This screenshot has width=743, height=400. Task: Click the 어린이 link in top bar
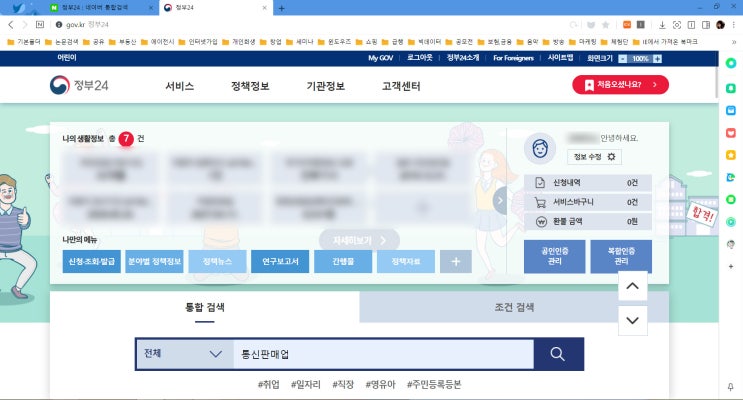point(67,57)
